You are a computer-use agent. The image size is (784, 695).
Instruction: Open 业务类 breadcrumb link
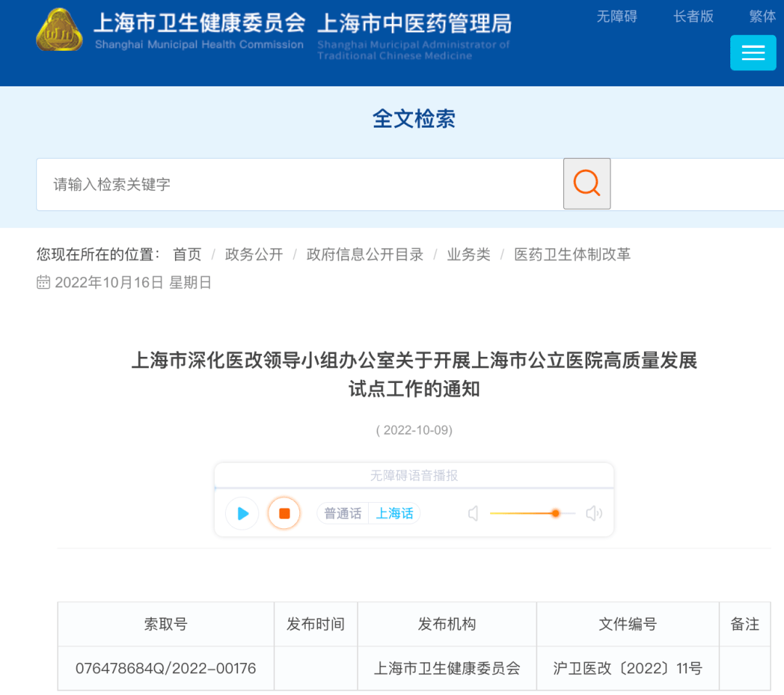468,255
